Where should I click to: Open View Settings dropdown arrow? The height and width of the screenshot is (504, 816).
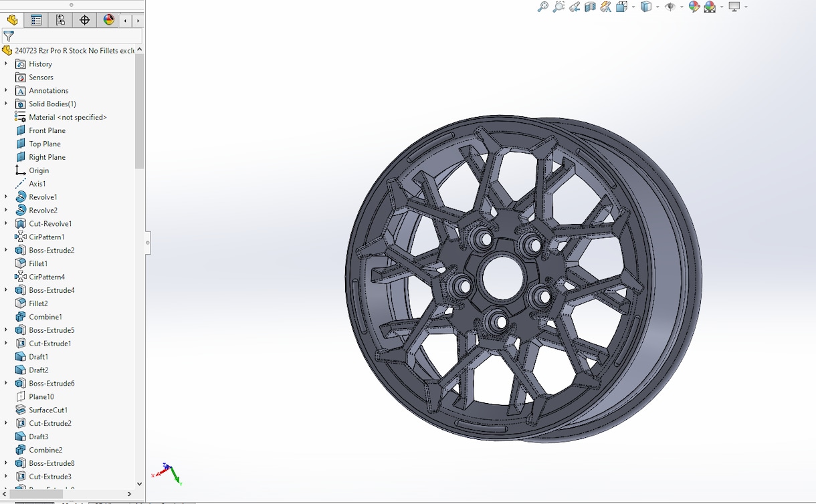(746, 7)
